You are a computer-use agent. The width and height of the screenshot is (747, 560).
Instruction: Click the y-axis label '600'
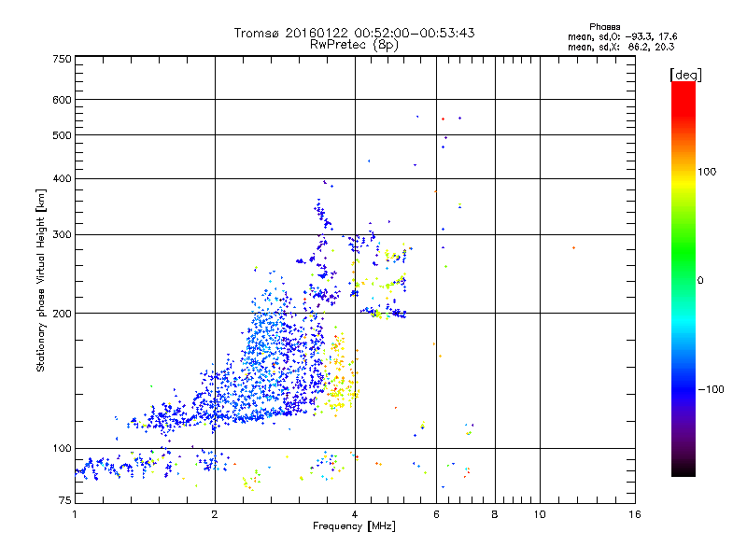coord(62,100)
